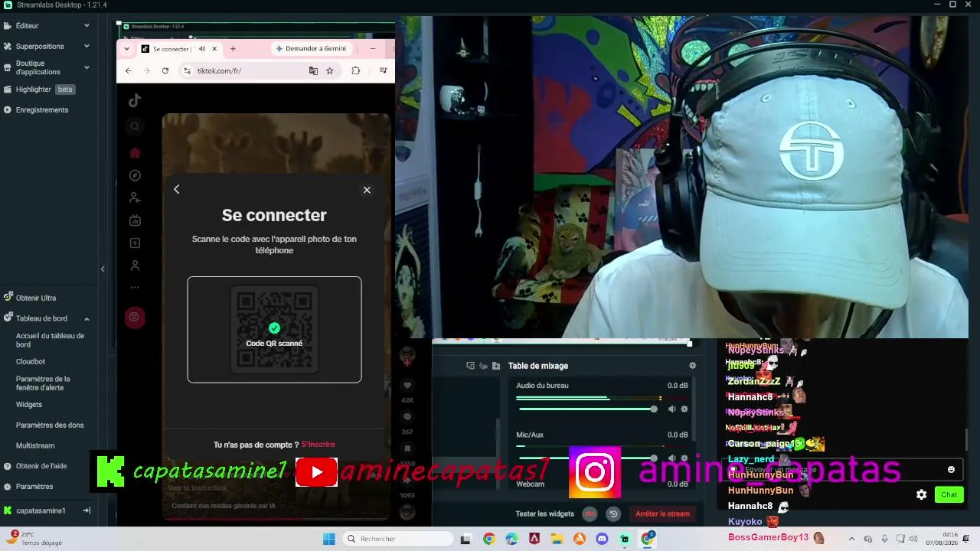
Task: Collapse the Tableau de bord section
Action: [87, 318]
